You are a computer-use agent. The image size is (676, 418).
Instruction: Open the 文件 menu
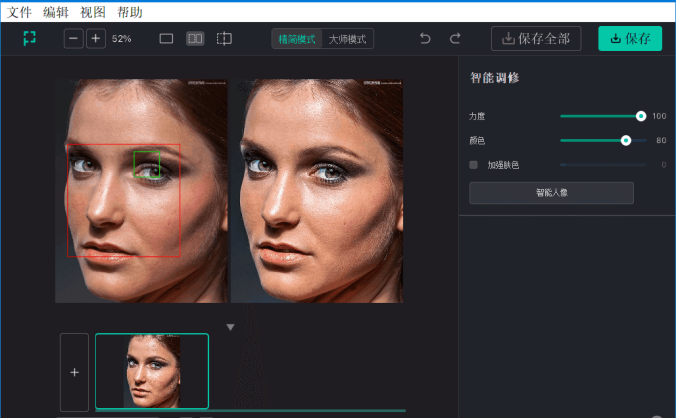coord(20,12)
